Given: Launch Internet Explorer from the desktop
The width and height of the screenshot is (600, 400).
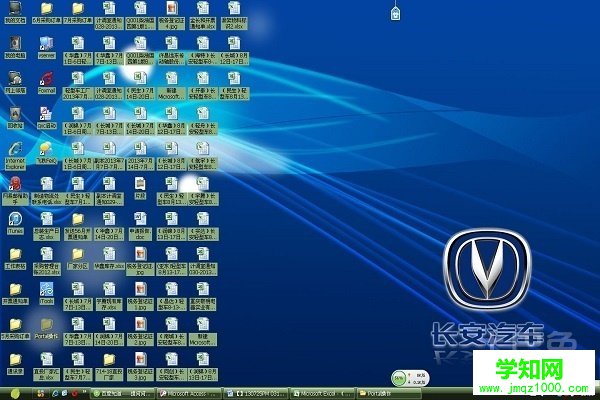Looking at the screenshot, I should [x=15, y=155].
